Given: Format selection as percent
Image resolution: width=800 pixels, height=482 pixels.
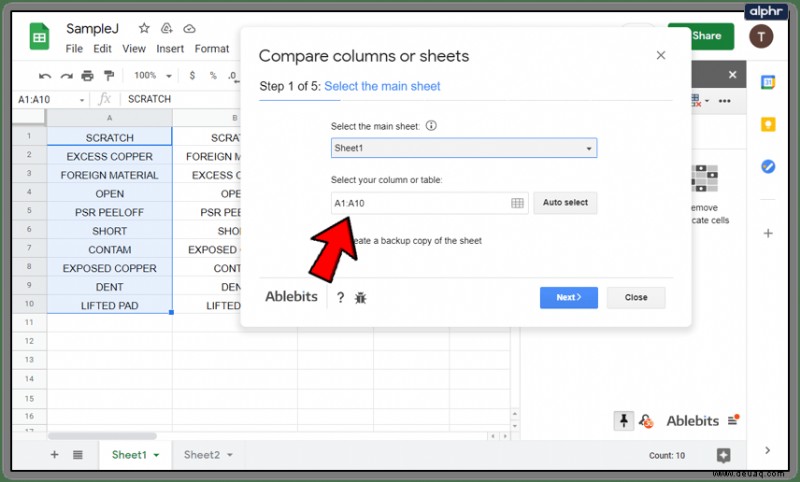Looking at the screenshot, I should point(213,75).
